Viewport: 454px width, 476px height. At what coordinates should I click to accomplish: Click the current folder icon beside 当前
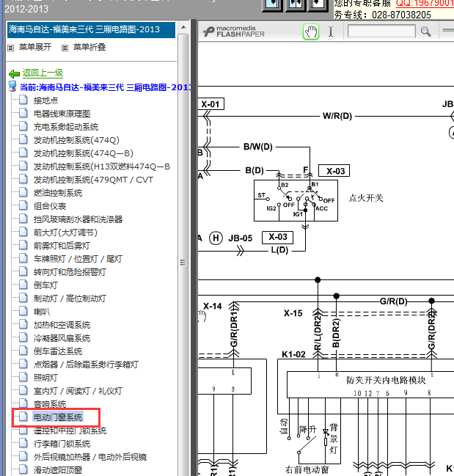[12, 87]
